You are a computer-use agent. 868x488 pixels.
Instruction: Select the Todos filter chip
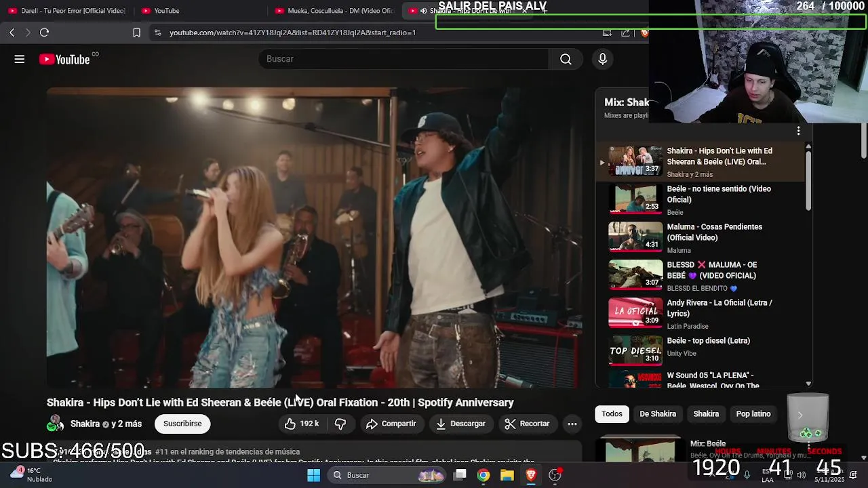click(x=612, y=413)
